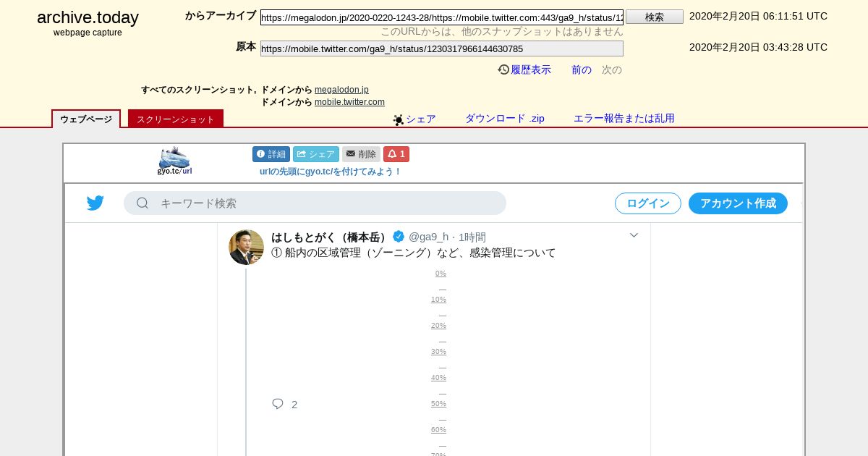The width and height of the screenshot is (868, 456).
Task: Click the @ga9_h handle
Action: coord(429,237)
